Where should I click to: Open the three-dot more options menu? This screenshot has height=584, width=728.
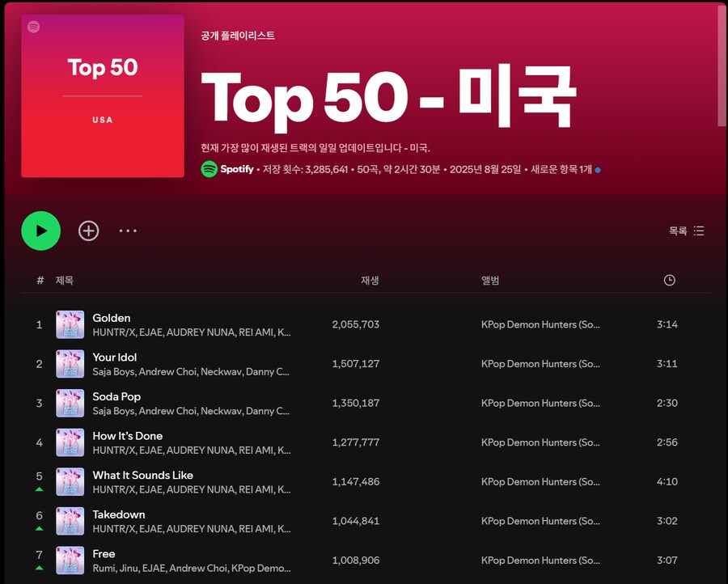(x=128, y=231)
